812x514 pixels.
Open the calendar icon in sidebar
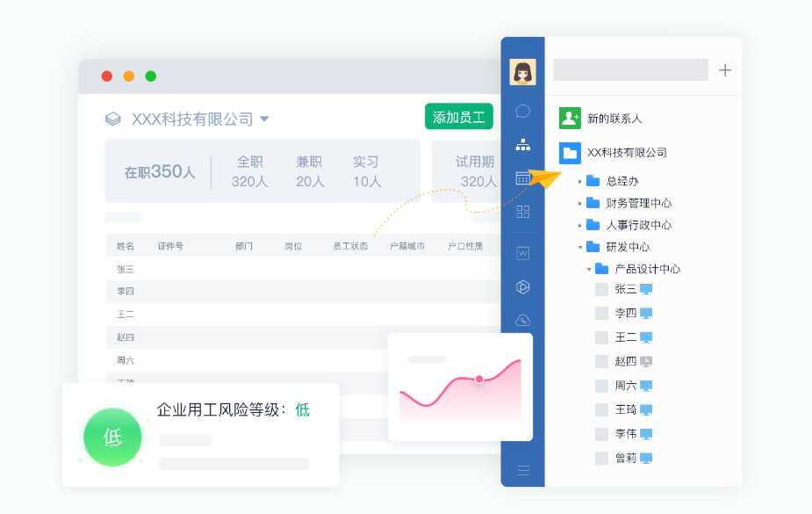[523, 178]
